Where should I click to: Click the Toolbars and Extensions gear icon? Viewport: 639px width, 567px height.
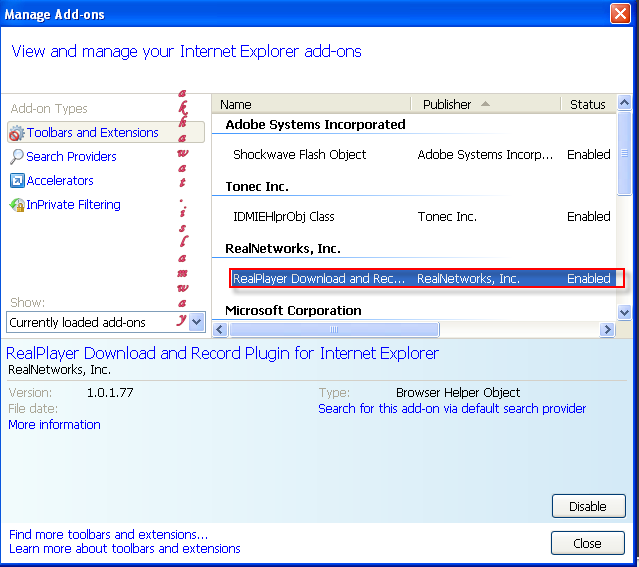[17, 133]
